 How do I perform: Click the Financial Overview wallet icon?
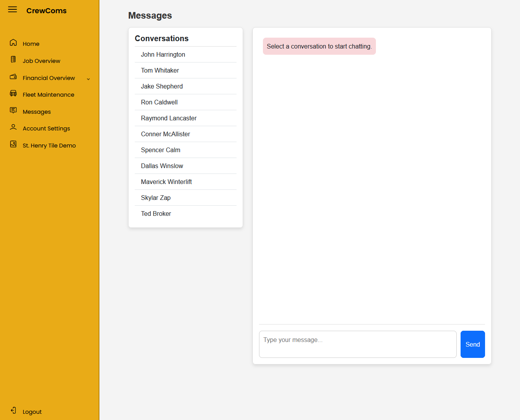click(13, 77)
